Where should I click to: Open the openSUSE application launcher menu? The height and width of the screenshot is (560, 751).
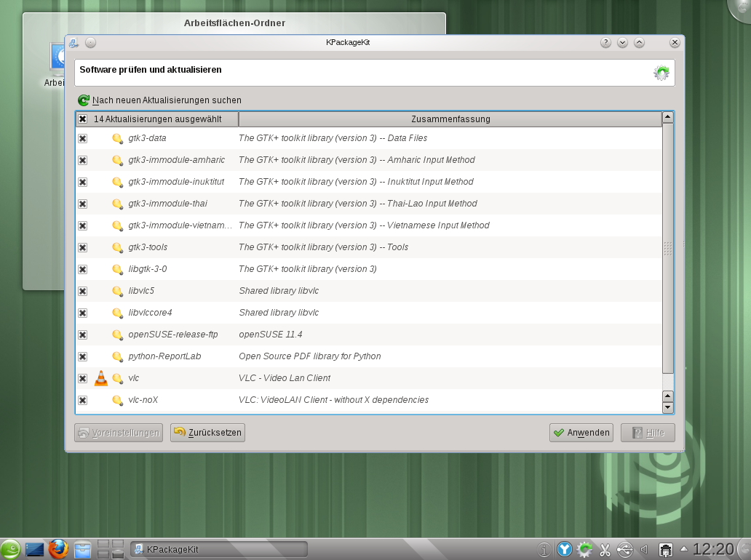(x=10, y=549)
